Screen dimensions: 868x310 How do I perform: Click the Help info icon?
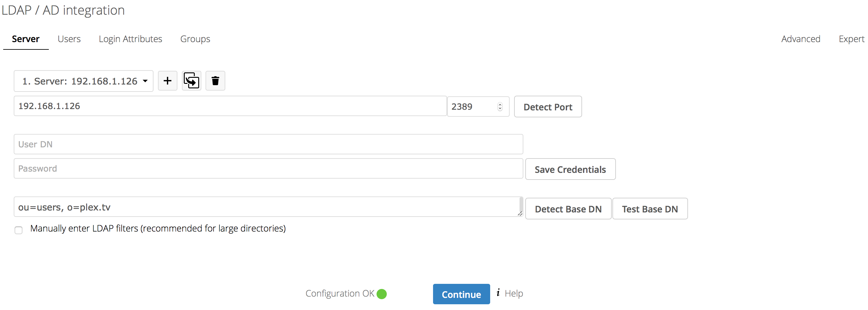tap(498, 292)
